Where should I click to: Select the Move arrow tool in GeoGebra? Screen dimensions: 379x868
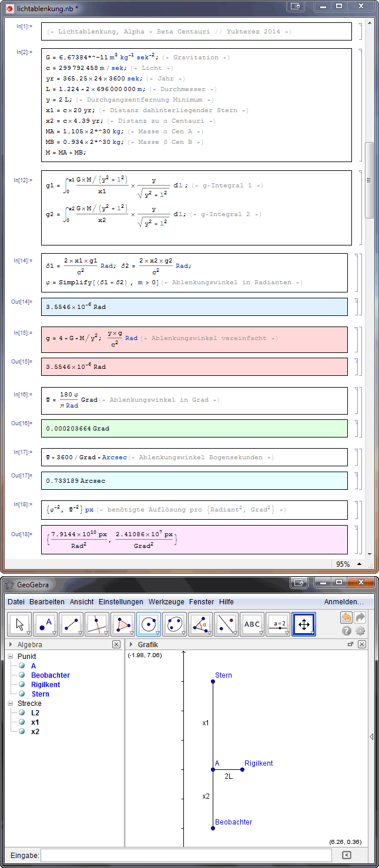pyautogui.click(x=21, y=624)
